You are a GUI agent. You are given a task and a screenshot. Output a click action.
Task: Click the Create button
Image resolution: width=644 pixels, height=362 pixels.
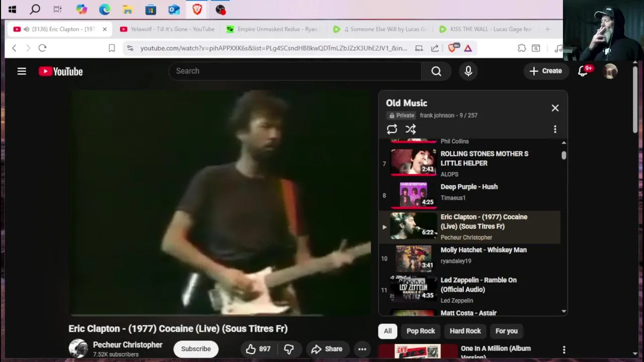coord(545,71)
